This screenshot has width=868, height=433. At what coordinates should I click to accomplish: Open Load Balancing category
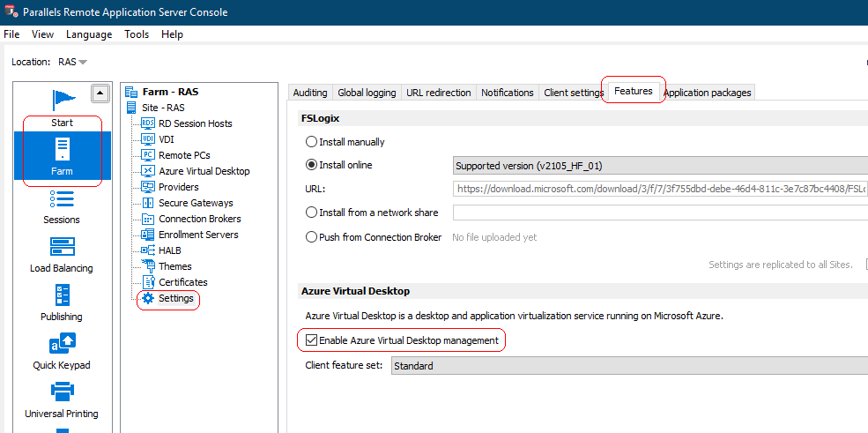click(62, 248)
